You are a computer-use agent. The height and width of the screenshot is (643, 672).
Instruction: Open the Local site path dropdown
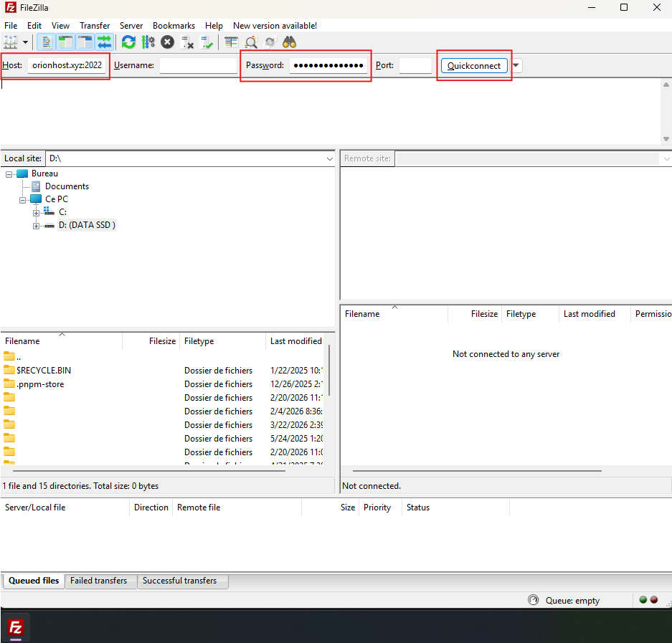coord(329,158)
